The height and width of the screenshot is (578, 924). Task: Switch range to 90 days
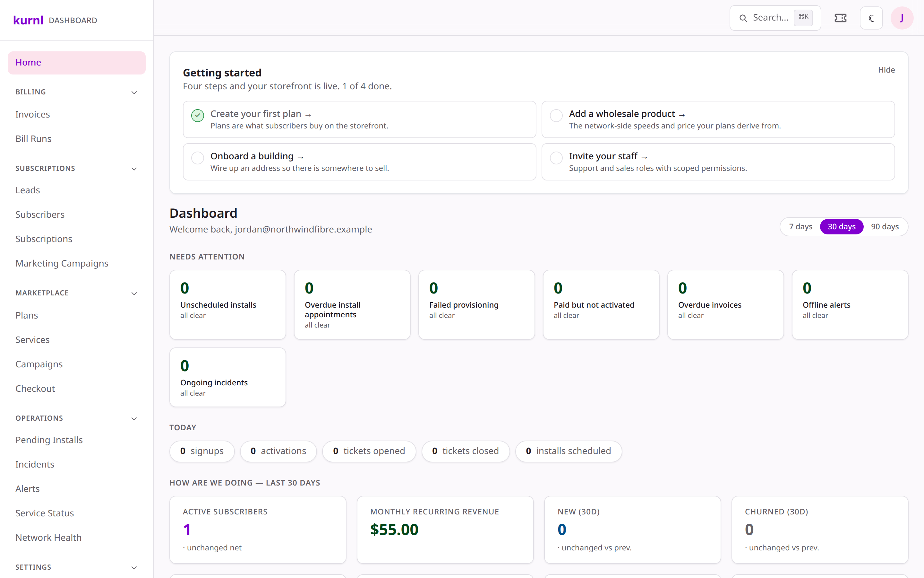coord(885,227)
